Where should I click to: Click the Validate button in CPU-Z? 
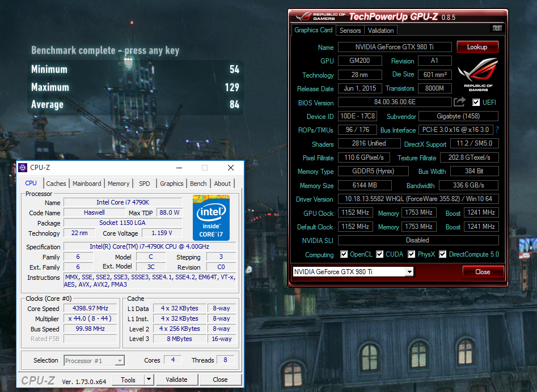176,380
